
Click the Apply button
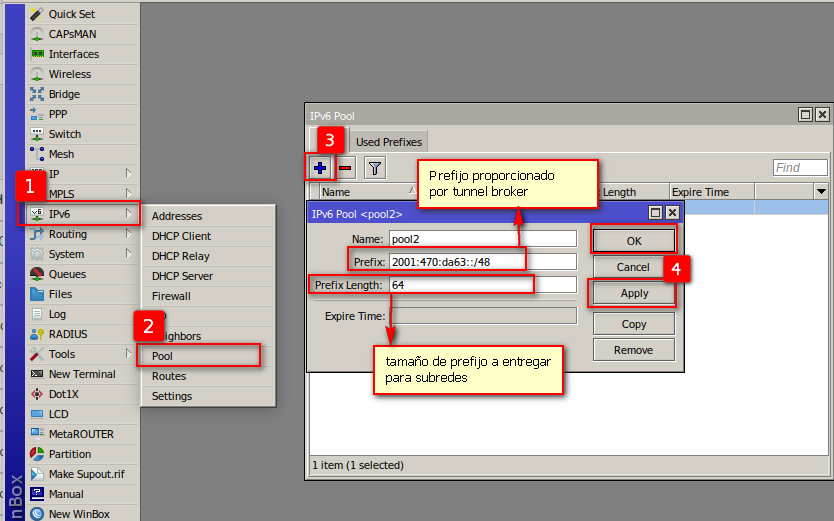tap(634, 294)
